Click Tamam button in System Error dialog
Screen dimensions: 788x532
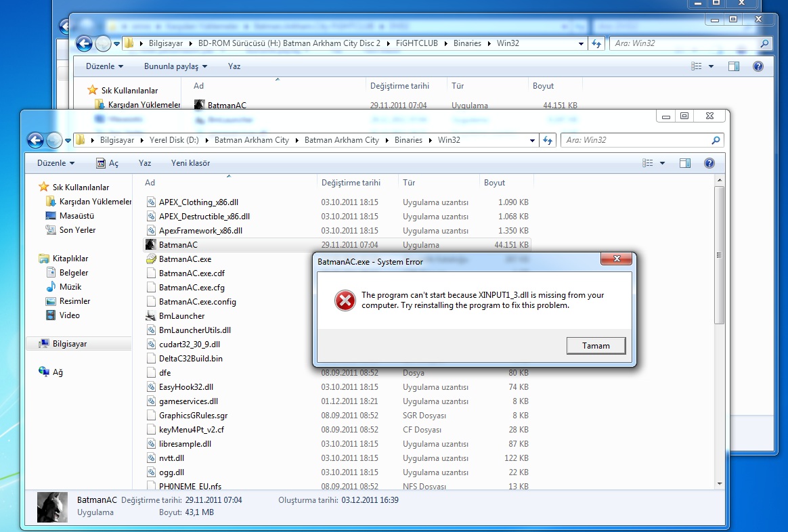point(596,346)
